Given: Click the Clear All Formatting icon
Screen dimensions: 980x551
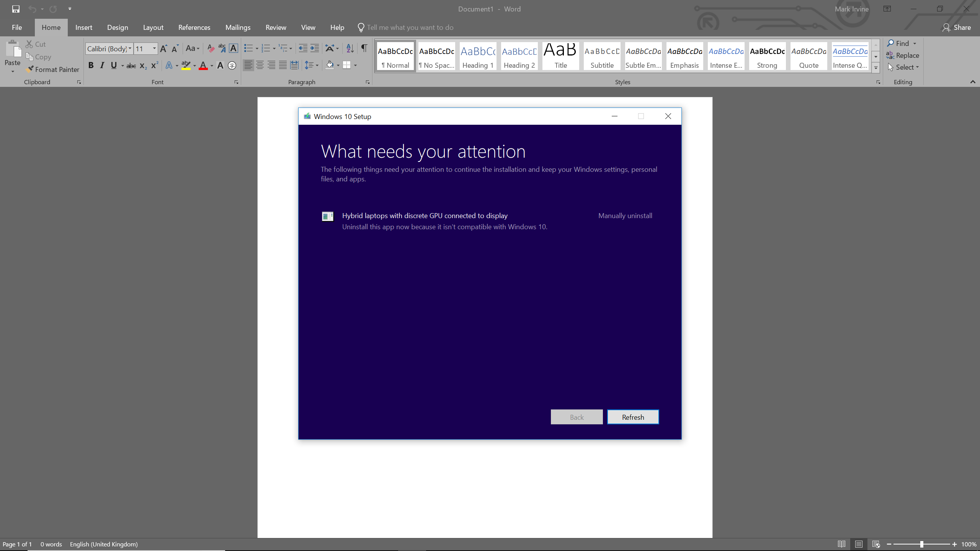Looking at the screenshot, I should (x=211, y=48).
